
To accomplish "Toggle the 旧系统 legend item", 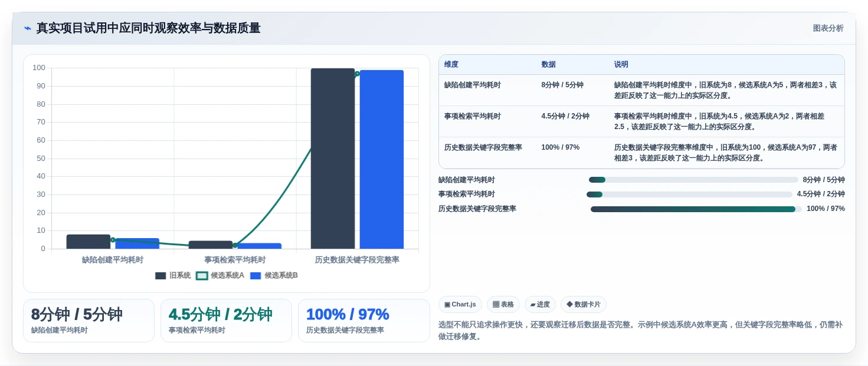I will click(x=173, y=275).
